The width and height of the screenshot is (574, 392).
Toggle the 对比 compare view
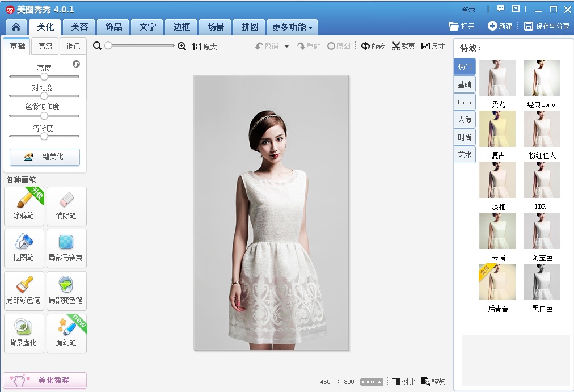[403, 382]
